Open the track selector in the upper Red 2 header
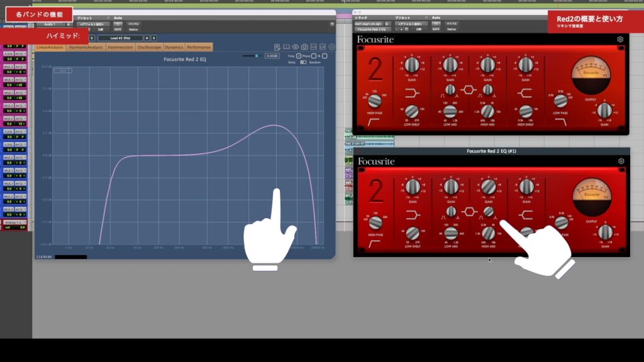Viewport: 644px width, 362px height. point(369,24)
